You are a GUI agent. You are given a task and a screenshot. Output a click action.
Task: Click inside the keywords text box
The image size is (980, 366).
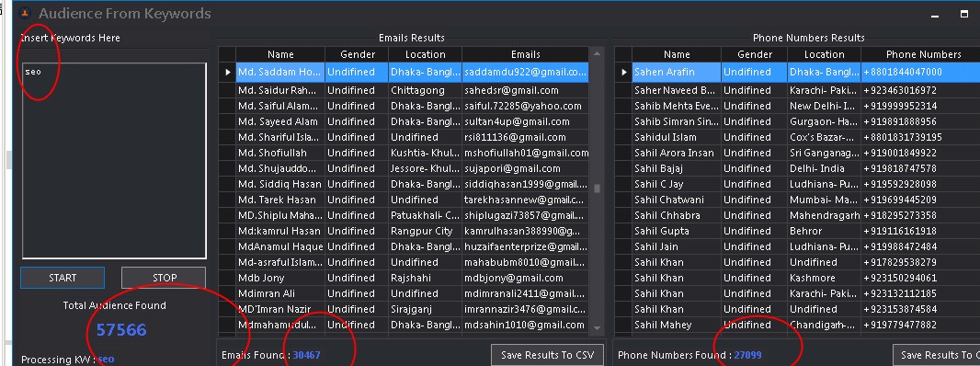coord(114,161)
